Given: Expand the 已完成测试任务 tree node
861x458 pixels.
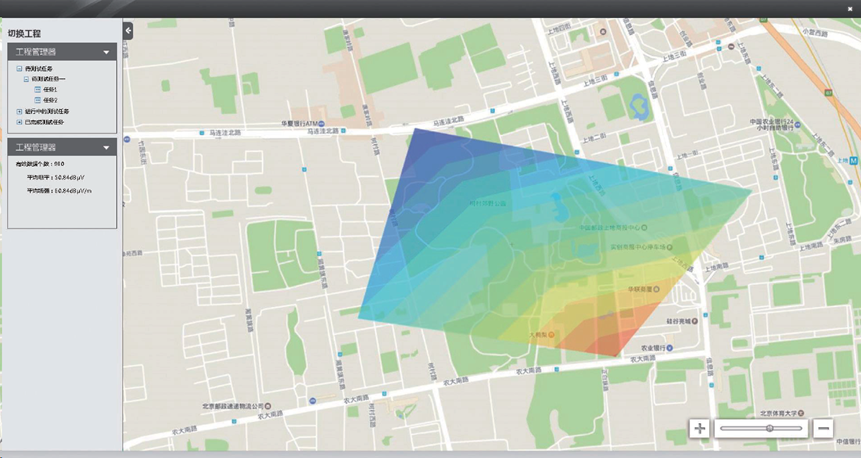Looking at the screenshot, I should pos(20,122).
